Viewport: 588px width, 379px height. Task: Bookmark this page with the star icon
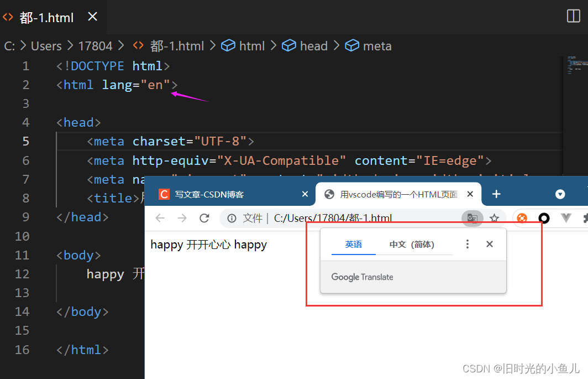494,218
